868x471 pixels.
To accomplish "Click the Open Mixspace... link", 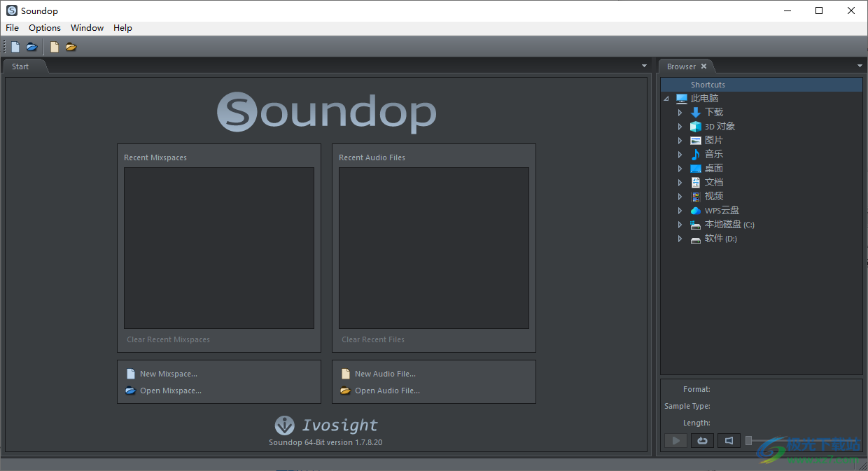I will point(171,391).
